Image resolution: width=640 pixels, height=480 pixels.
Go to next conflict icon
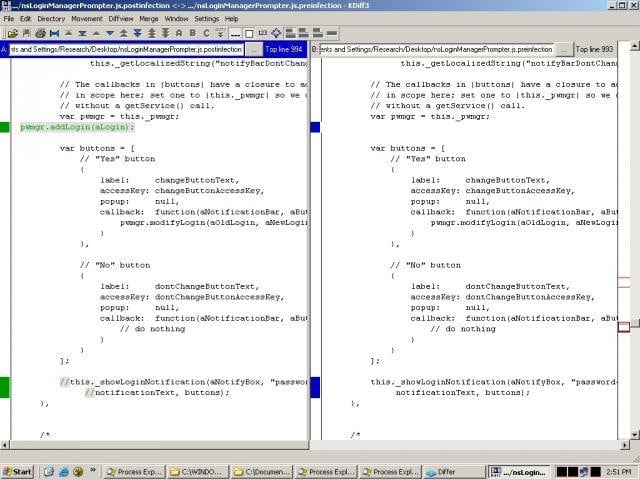point(138,33)
